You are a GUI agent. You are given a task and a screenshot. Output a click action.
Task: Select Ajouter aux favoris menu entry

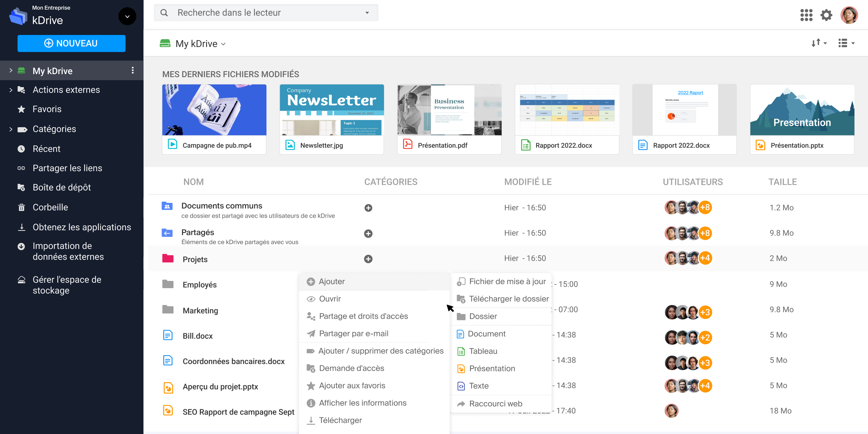pyautogui.click(x=352, y=385)
